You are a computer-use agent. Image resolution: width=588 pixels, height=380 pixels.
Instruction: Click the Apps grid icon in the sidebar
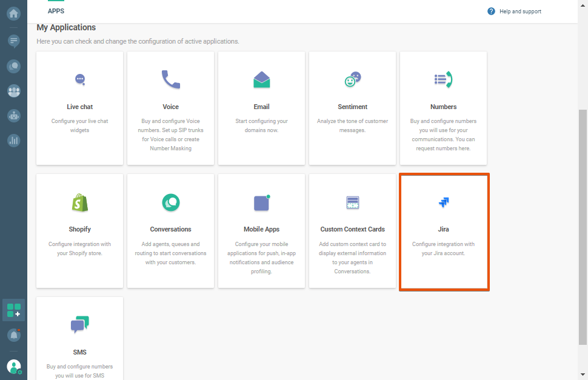pos(13,310)
